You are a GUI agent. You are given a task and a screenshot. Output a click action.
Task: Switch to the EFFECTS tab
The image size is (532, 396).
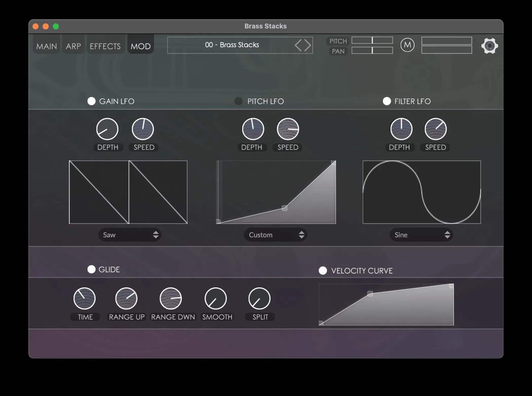pos(105,46)
